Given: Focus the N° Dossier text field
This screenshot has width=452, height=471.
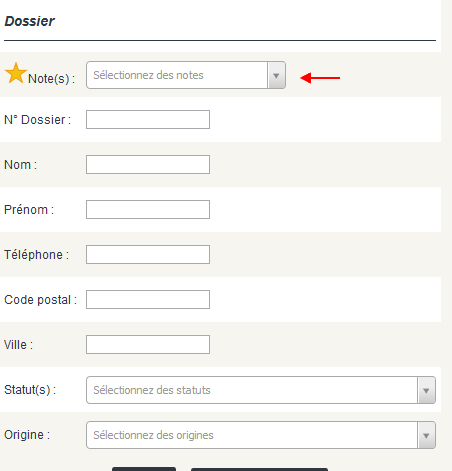Looking at the screenshot, I should pyautogui.click(x=148, y=120).
